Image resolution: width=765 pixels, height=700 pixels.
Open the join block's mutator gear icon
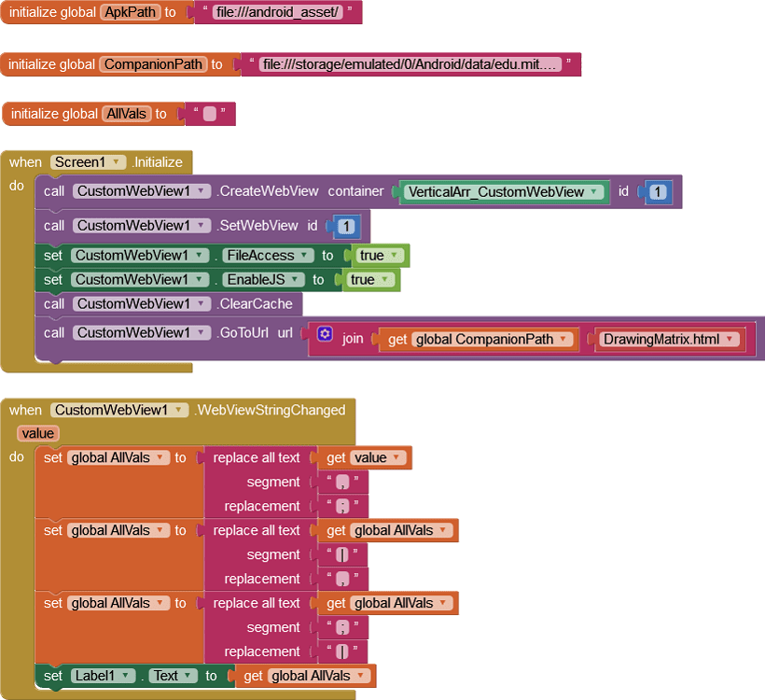[x=325, y=334]
